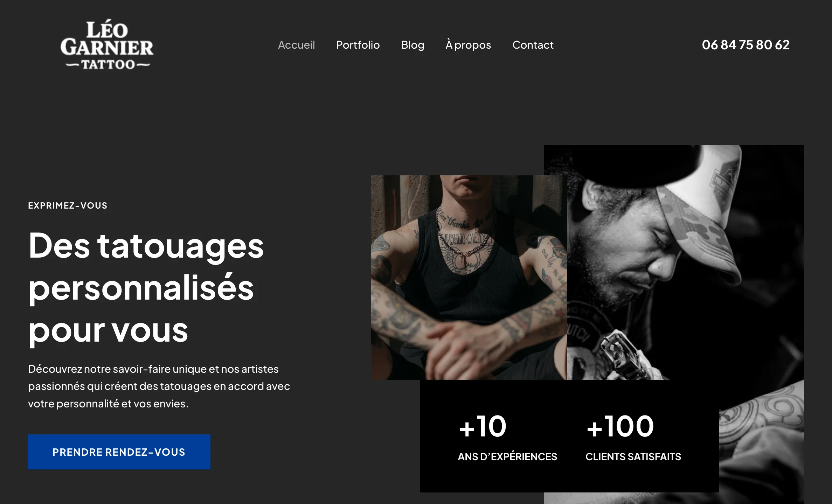Click the word TATTOO in the logo
The image size is (832, 504).
(x=108, y=64)
